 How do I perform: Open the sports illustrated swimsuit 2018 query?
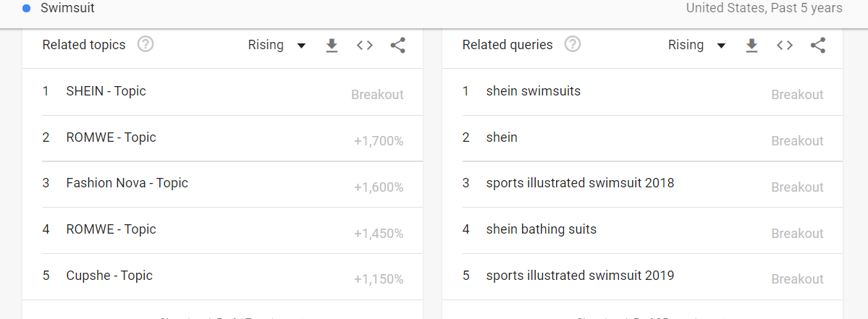tap(643, 184)
